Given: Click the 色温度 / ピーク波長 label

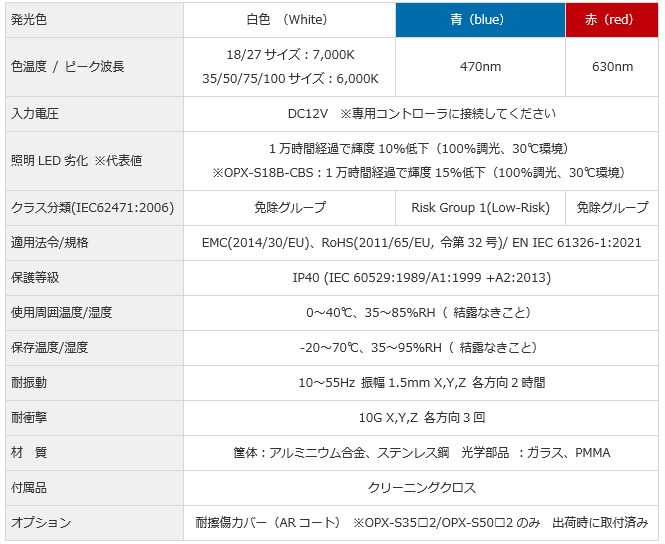Looking at the screenshot, I should coord(67,67).
